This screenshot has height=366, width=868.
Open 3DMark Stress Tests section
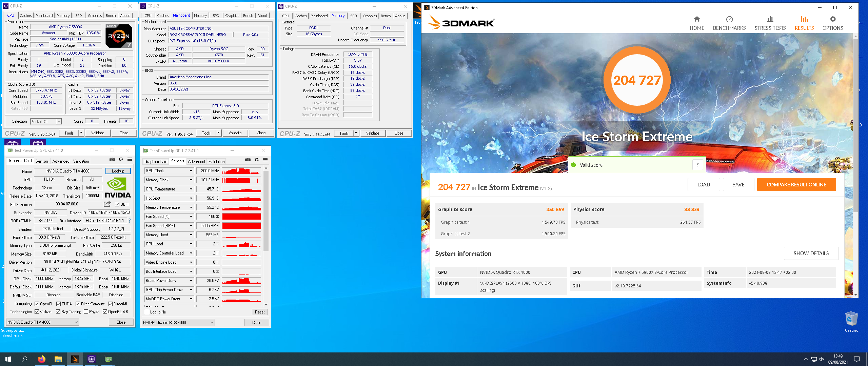pyautogui.click(x=770, y=23)
